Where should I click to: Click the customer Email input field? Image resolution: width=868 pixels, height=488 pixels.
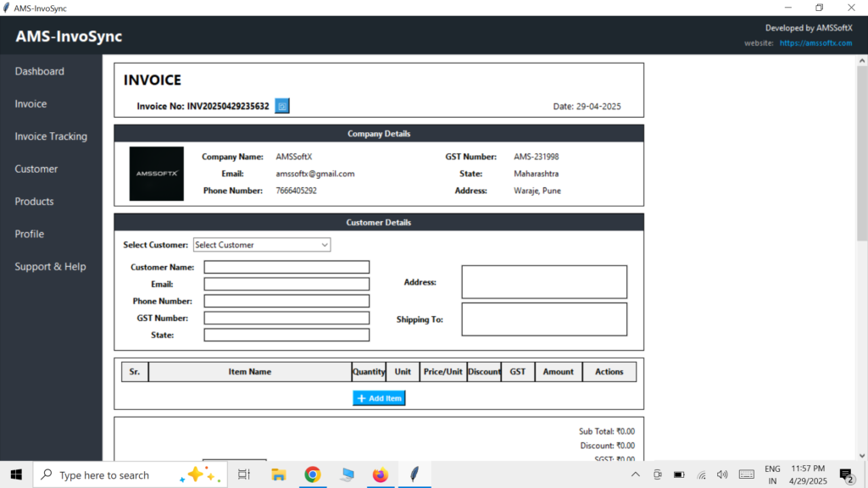[x=287, y=284]
